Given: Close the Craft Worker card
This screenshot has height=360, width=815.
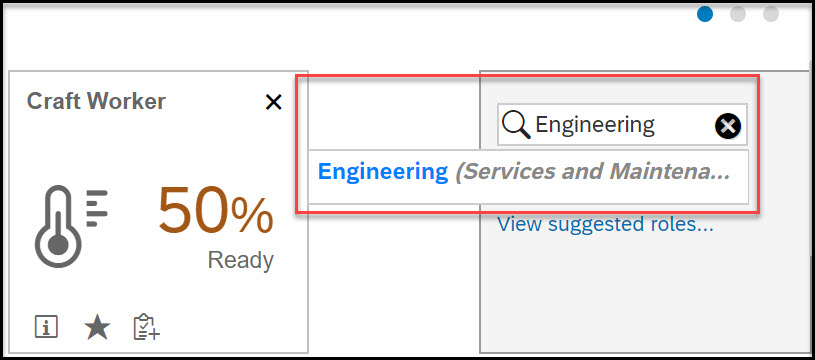Looking at the screenshot, I should (273, 102).
